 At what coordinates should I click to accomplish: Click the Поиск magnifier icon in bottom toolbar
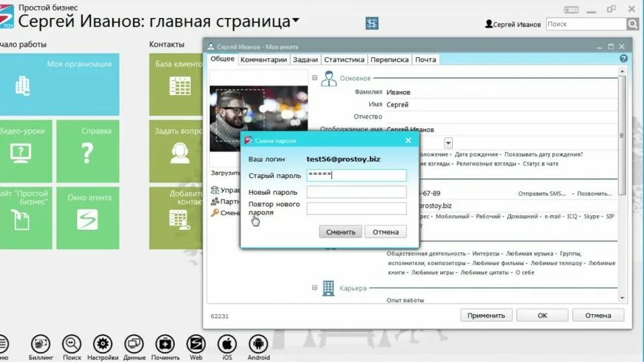click(72, 344)
